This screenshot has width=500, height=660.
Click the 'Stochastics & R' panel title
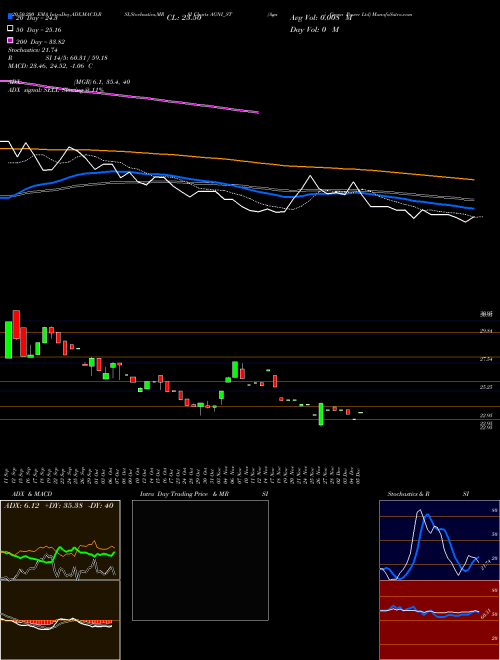[x=409, y=494]
